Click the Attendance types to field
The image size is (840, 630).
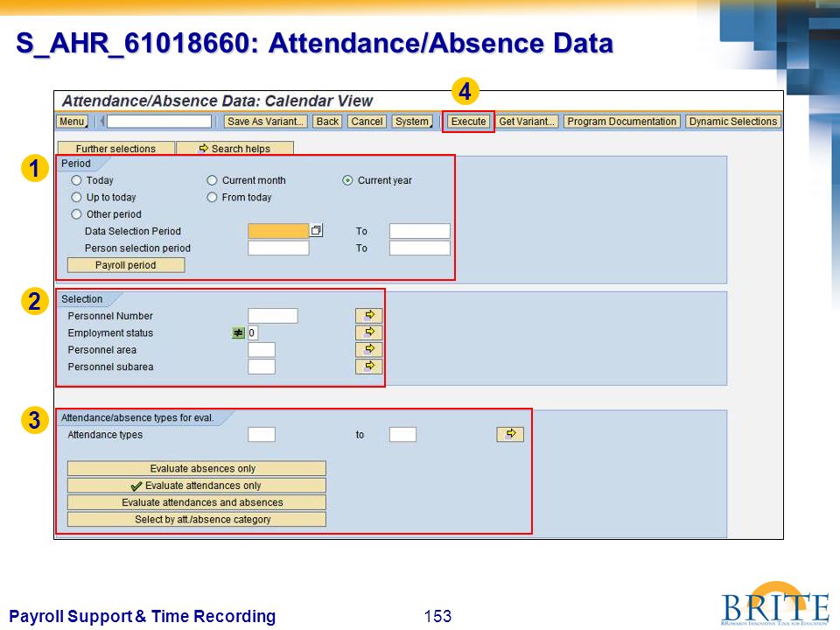click(402, 435)
